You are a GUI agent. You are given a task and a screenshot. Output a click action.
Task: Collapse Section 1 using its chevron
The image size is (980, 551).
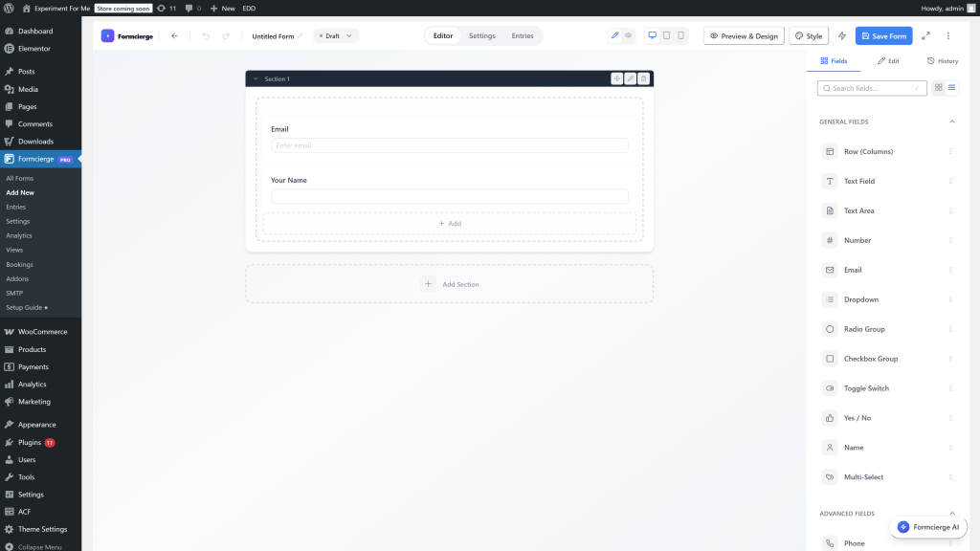point(255,78)
